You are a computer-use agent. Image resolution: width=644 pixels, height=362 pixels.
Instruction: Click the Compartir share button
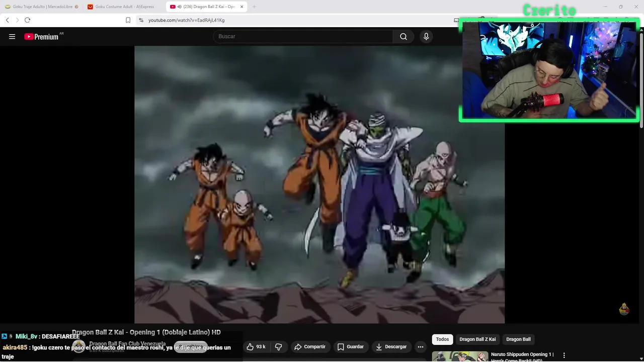pyautogui.click(x=310, y=347)
